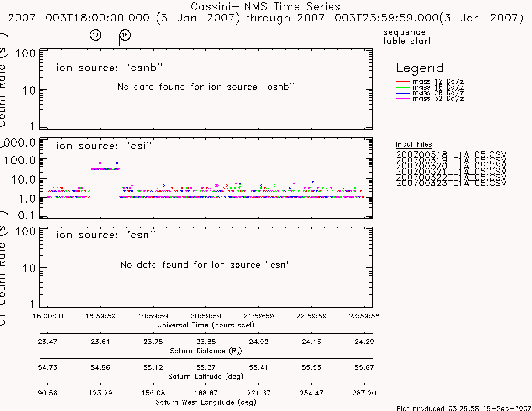
Task: Click input file 200700323_L1A_05.CSV
Action: pos(451,183)
